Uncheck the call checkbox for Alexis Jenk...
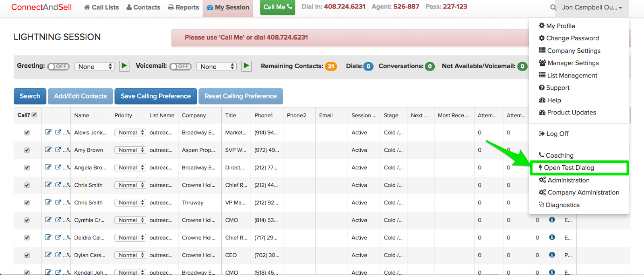The width and height of the screenshot is (644, 275). point(27,133)
